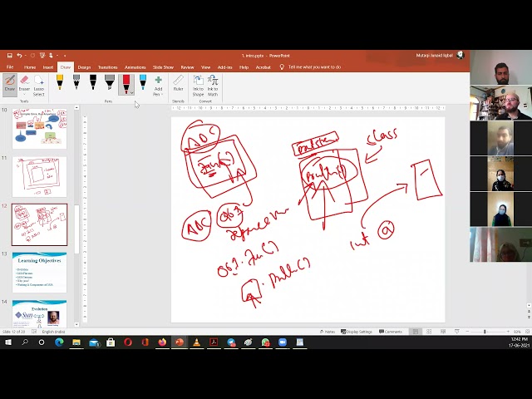Select the red pen swatch

pos(126,84)
